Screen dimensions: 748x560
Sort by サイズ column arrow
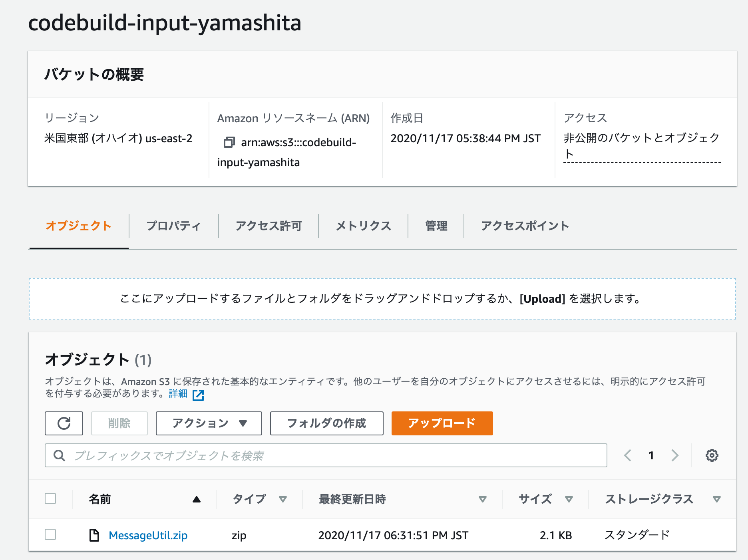[x=569, y=499]
